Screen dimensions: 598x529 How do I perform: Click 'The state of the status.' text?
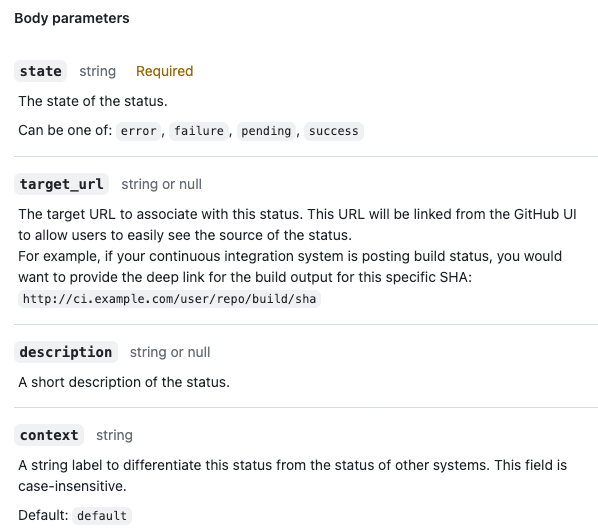tap(93, 101)
